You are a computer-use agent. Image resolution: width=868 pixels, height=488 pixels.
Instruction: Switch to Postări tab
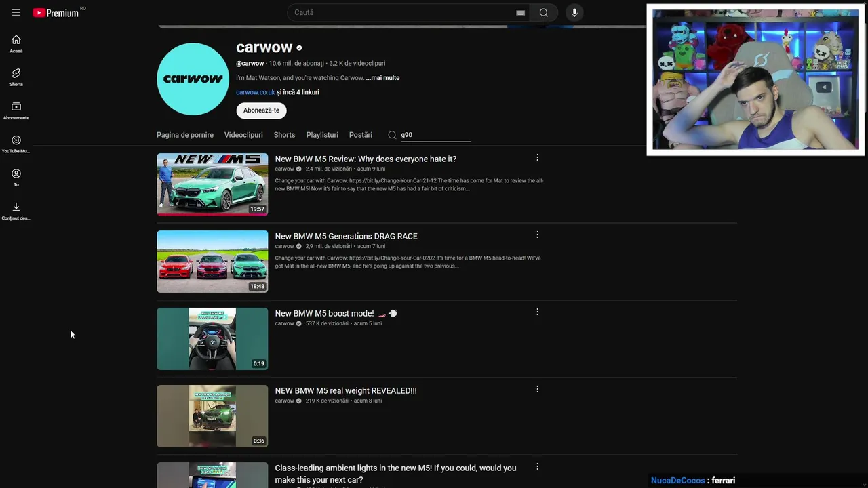tap(361, 135)
